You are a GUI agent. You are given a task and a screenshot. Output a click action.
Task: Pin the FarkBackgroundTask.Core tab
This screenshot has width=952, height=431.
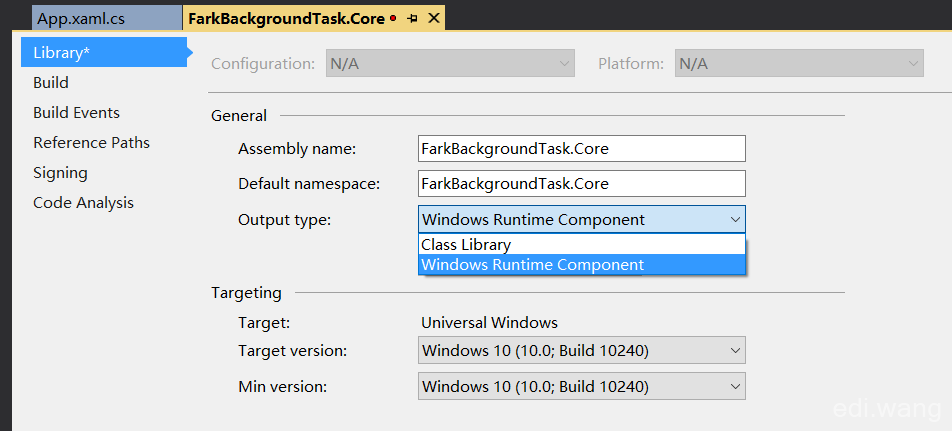pos(413,18)
